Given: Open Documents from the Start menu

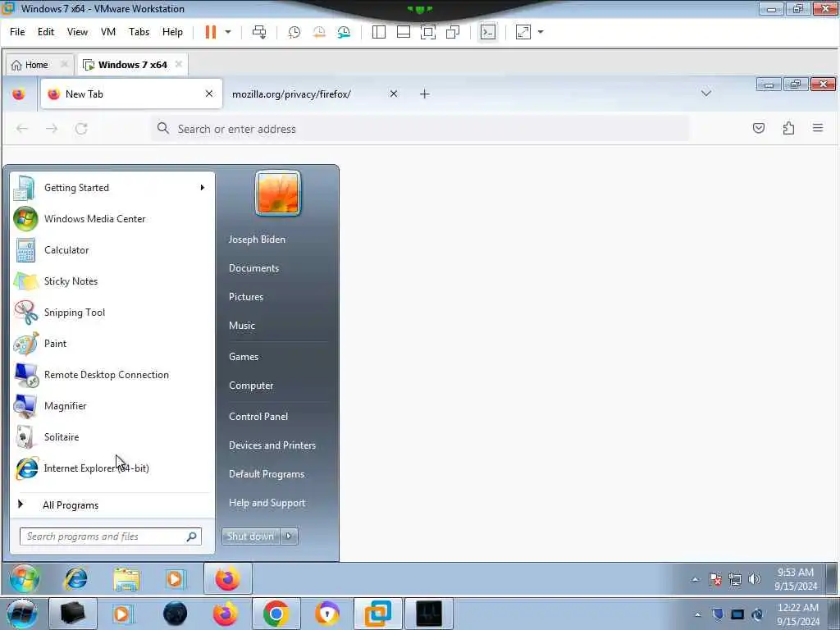Looking at the screenshot, I should [254, 268].
